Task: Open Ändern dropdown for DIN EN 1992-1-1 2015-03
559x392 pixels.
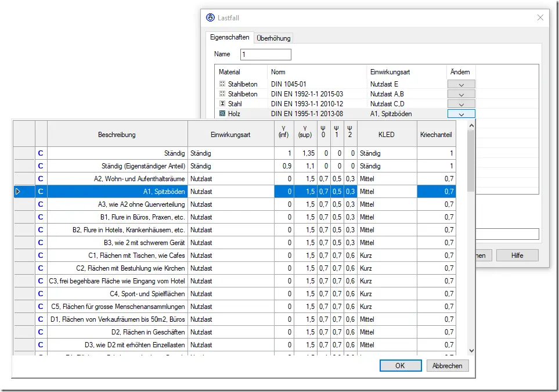Action: click(x=461, y=94)
